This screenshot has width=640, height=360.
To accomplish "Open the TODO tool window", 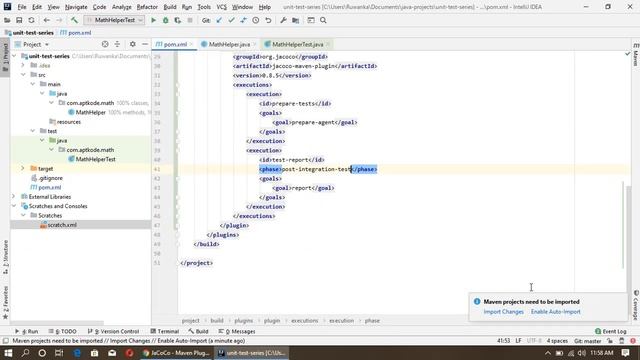I will point(62,331).
